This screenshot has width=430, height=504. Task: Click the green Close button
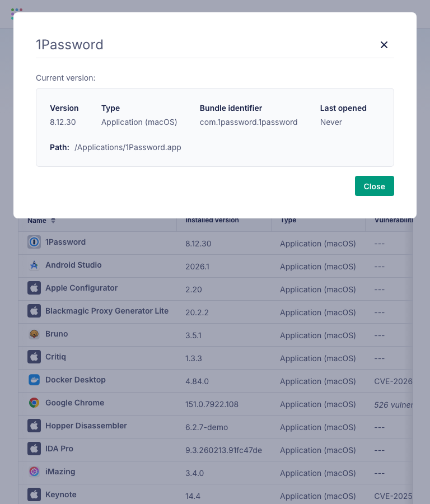click(x=375, y=186)
